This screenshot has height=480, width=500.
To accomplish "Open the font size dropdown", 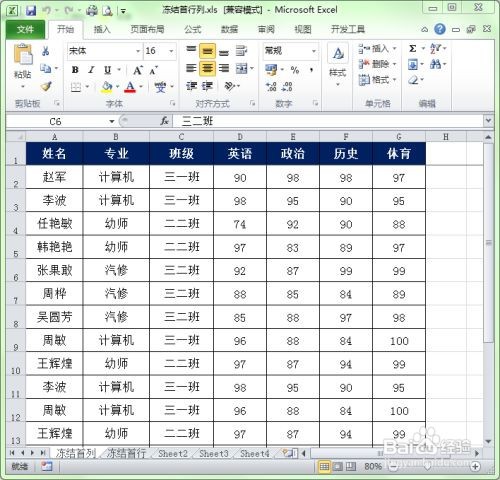I will pyautogui.click(x=171, y=51).
